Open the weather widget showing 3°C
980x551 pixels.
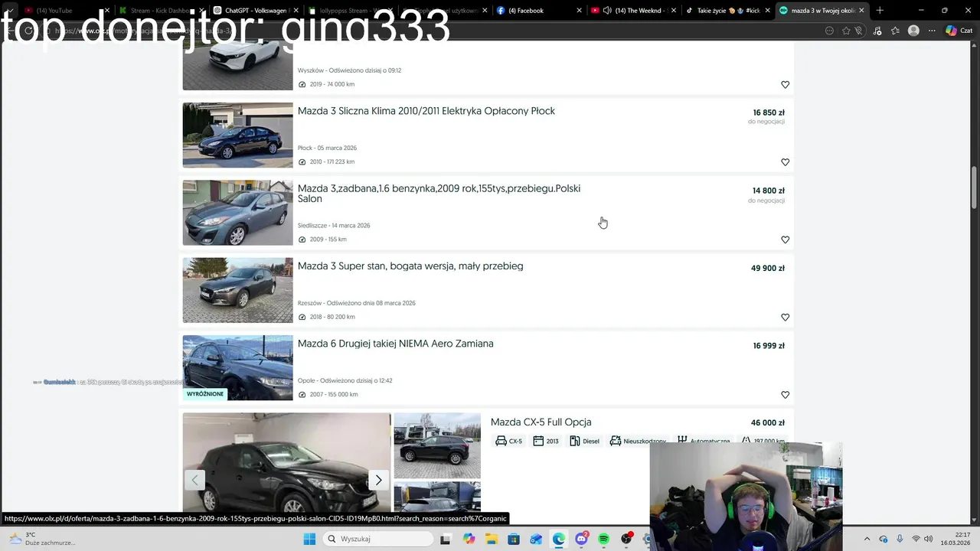click(x=42, y=539)
